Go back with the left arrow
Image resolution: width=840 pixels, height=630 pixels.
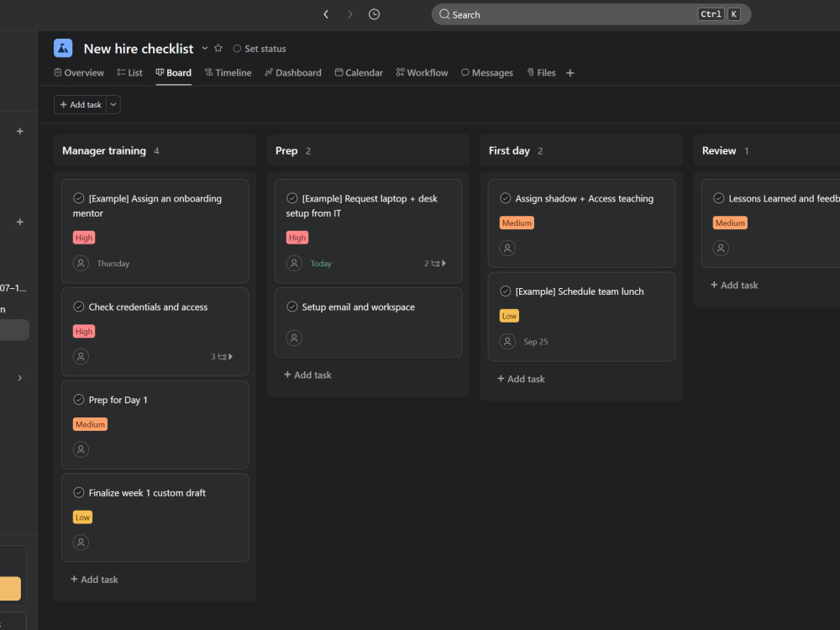click(326, 14)
